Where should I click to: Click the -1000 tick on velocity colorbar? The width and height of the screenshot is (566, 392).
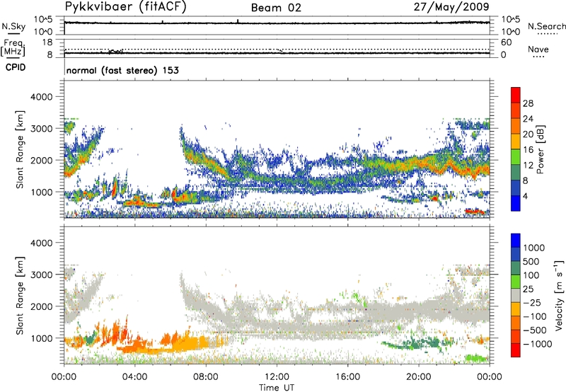(537, 344)
